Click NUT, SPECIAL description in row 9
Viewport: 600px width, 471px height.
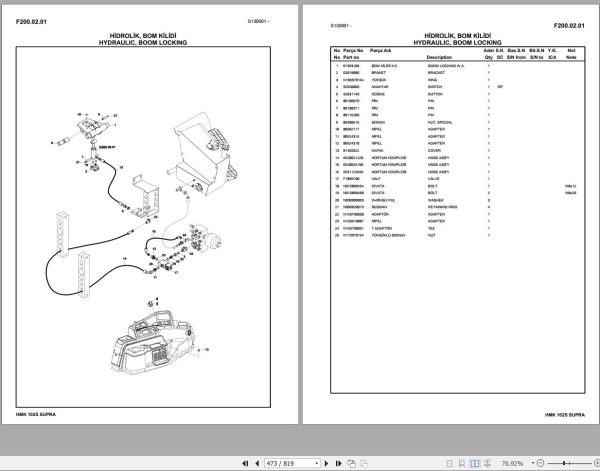point(440,122)
